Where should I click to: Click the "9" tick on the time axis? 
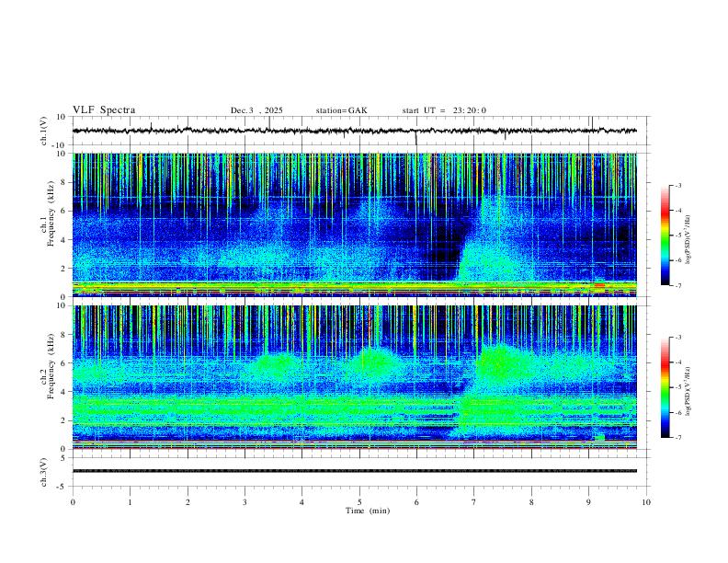click(x=588, y=502)
